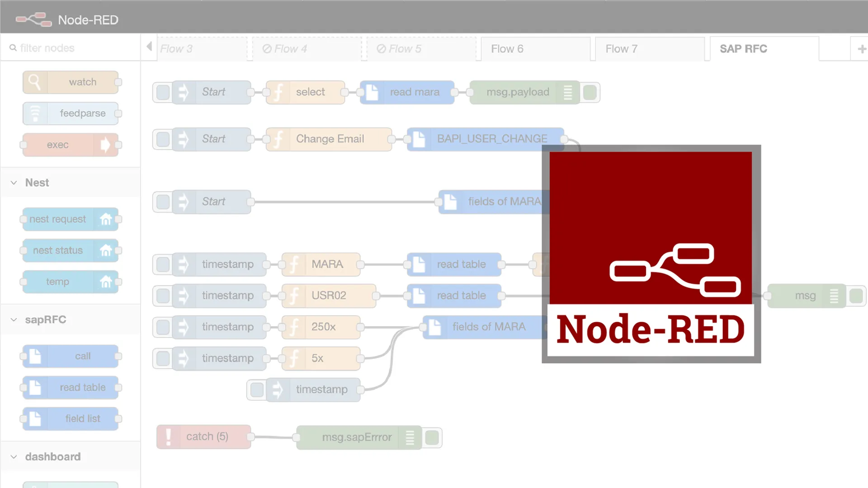Screen dimensions: 868x488
Task: Add a new flow with plus button
Action: point(861,49)
